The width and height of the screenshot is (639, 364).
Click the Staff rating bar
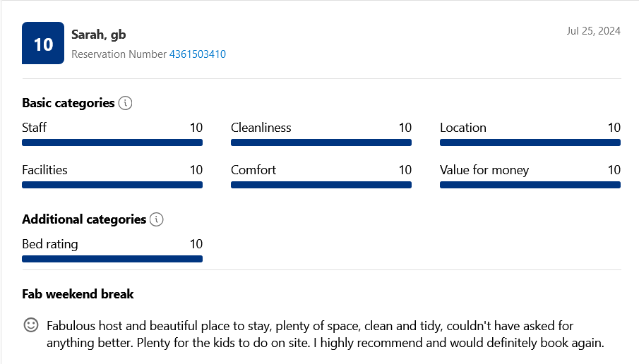112,142
